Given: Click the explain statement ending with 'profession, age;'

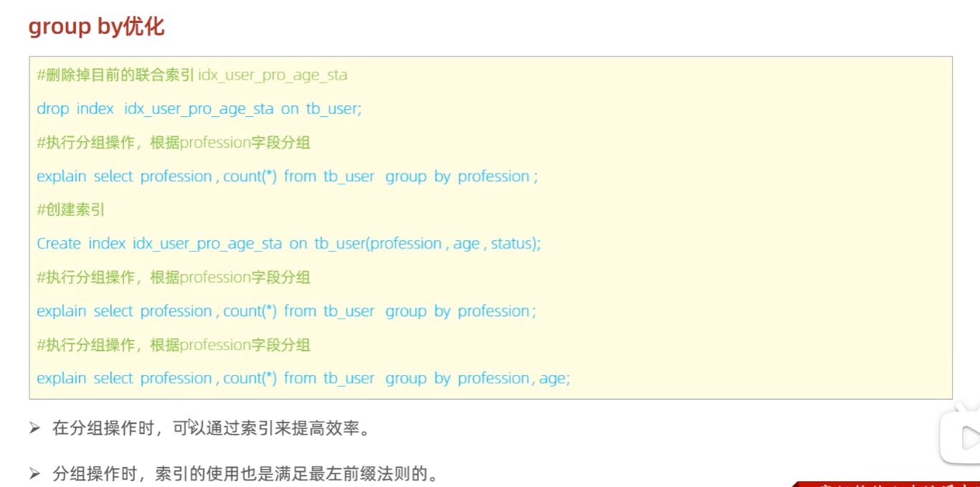Looking at the screenshot, I should pos(303,378).
